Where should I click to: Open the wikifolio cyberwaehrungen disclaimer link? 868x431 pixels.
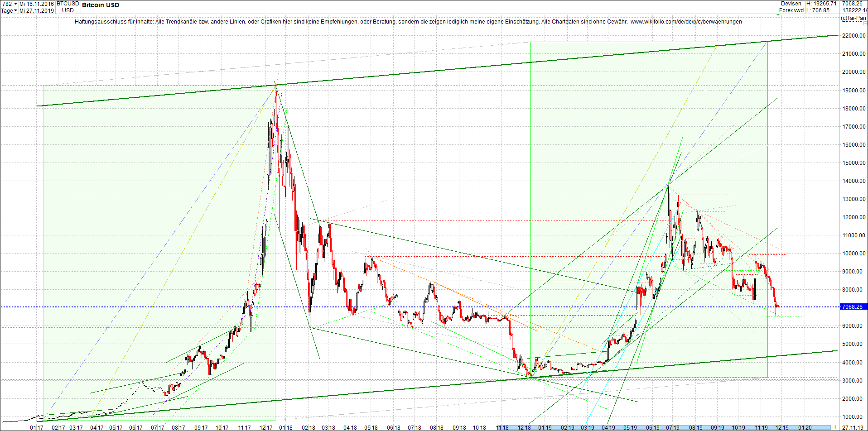click(687, 22)
